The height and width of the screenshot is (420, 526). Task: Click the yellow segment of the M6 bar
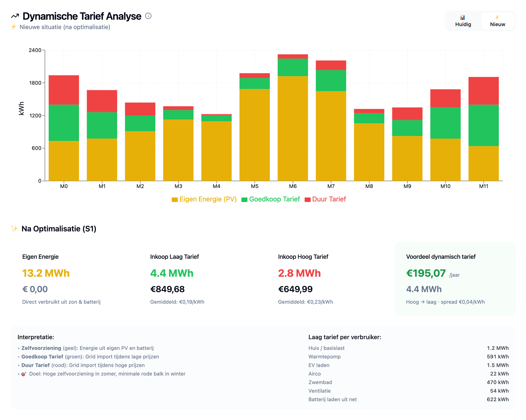coord(293,128)
